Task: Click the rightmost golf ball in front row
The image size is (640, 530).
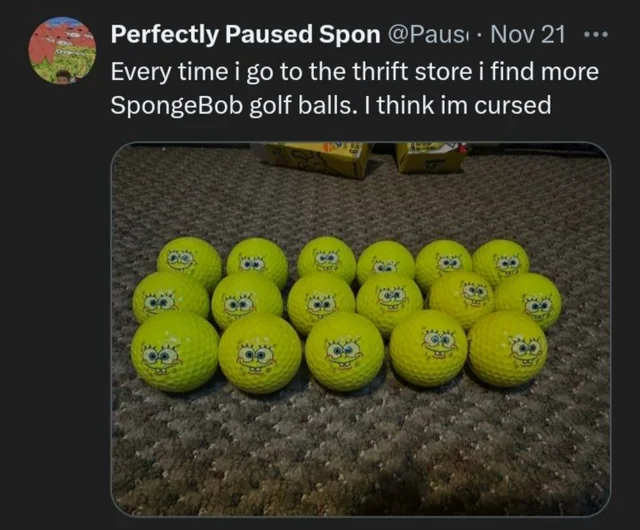Action: click(507, 350)
